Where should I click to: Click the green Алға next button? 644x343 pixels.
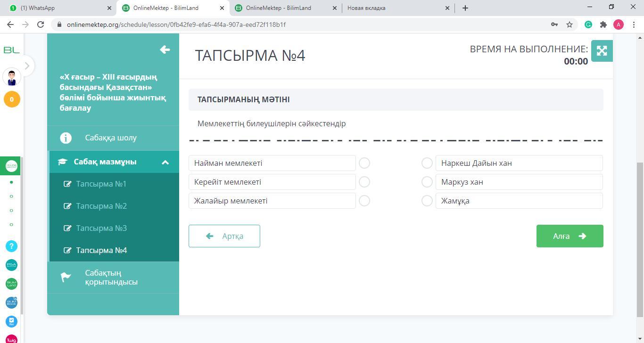[570, 236]
